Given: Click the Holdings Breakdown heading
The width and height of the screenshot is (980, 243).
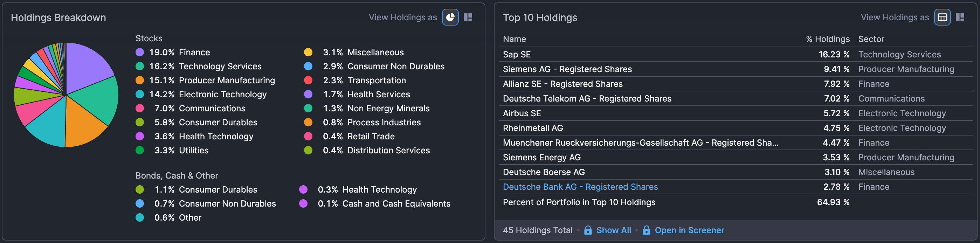Looking at the screenshot, I should [58, 18].
